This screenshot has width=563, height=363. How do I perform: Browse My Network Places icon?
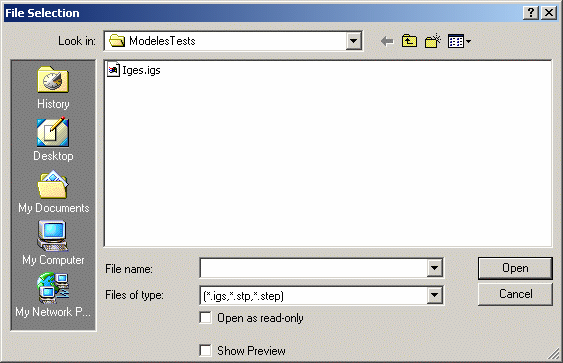coord(53,295)
